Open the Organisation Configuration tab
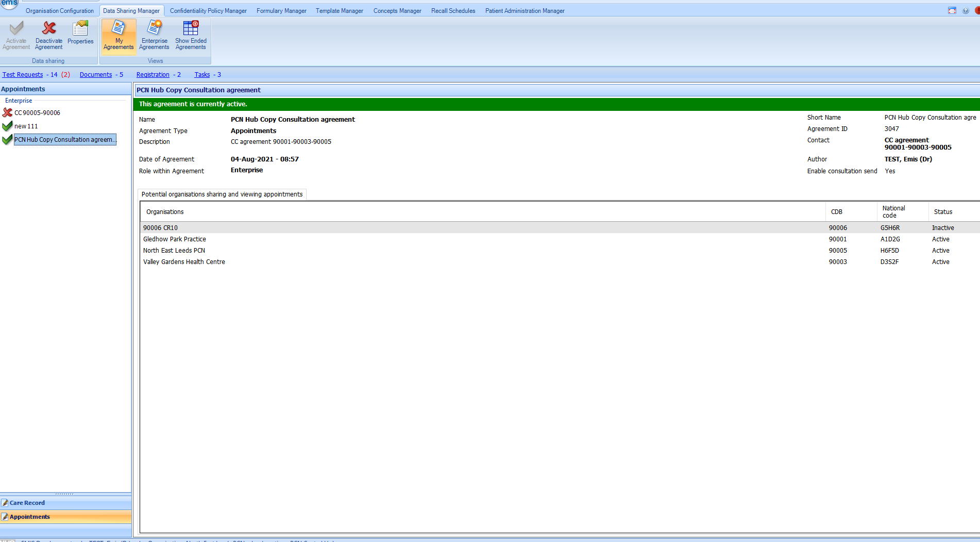The height and width of the screenshot is (542, 980). [x=60, y=11]
